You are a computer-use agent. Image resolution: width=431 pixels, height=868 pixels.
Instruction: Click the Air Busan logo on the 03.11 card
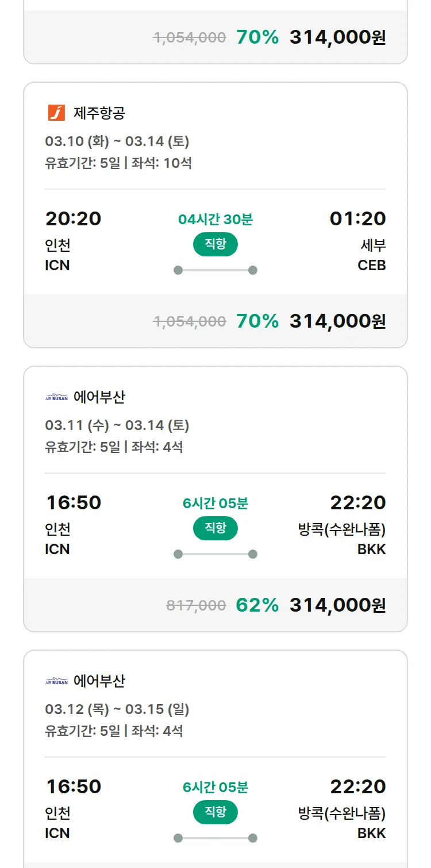[x=56, y=397]
